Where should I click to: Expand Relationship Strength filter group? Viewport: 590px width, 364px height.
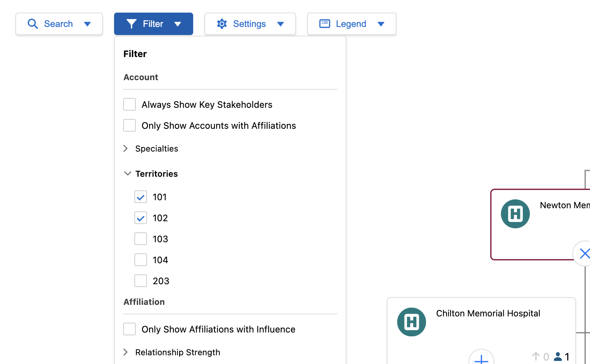point(126,352)
